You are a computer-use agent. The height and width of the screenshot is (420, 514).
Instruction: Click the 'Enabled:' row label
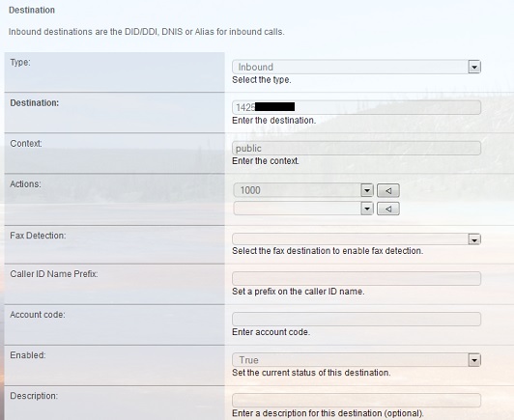pos(28,354)
